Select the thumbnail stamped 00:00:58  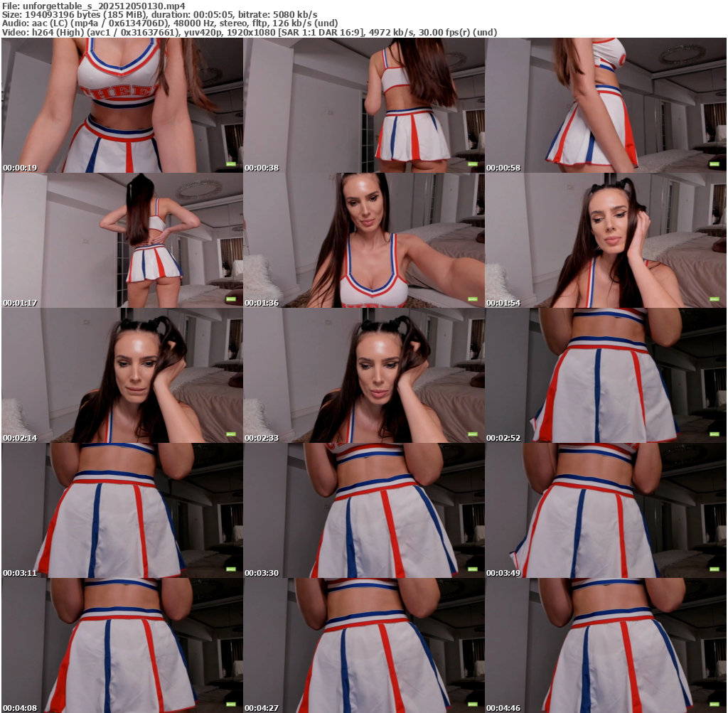[x=606, y=105]
